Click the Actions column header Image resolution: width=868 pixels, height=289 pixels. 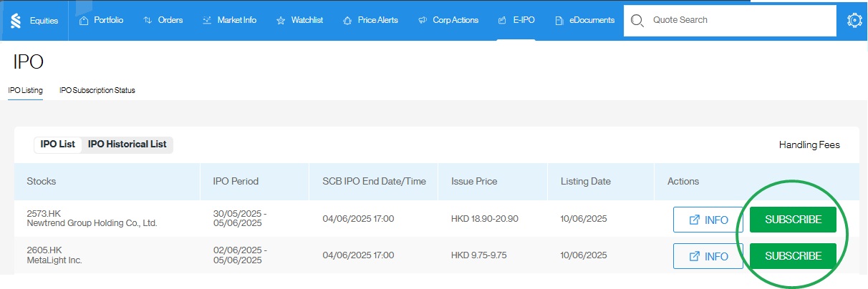tap(683, 182)
